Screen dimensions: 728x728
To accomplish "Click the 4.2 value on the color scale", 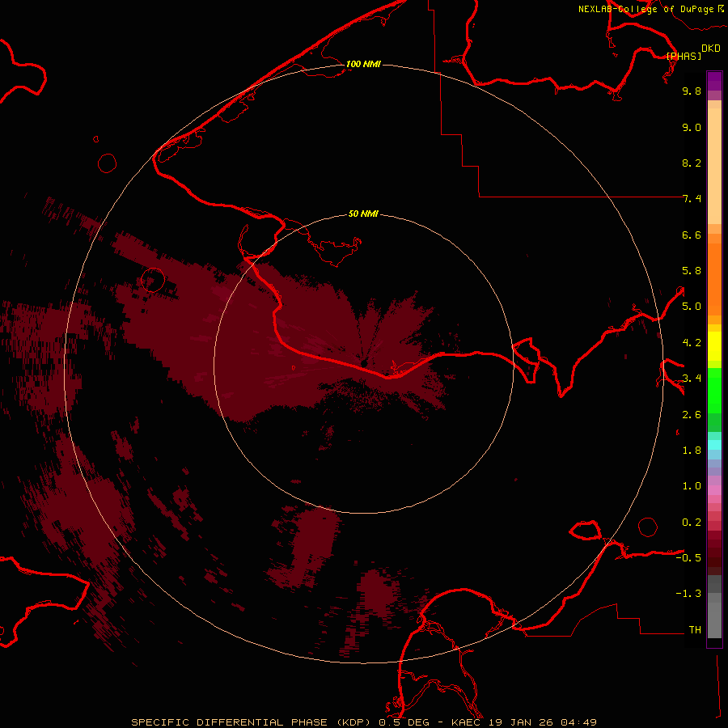I will tap(692, 343).
